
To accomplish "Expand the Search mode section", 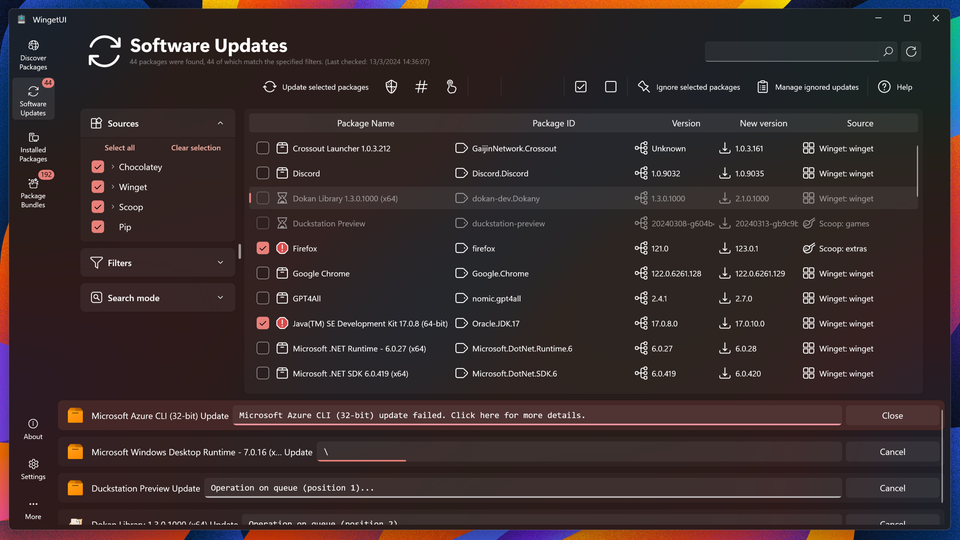I will 158,298.
